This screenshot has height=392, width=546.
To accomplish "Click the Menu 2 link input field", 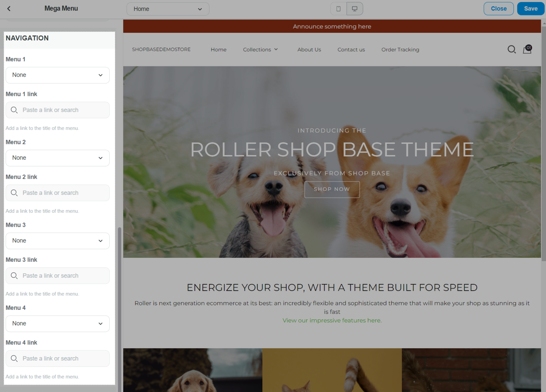I will point(58,193).
